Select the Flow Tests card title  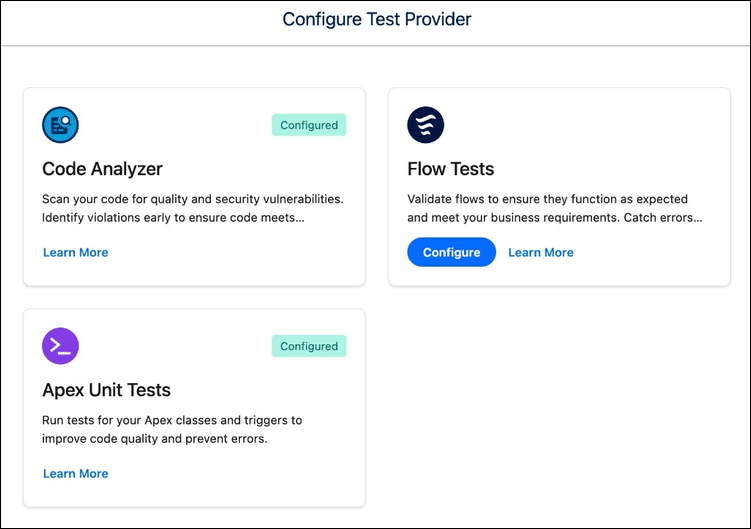(450, 169)
